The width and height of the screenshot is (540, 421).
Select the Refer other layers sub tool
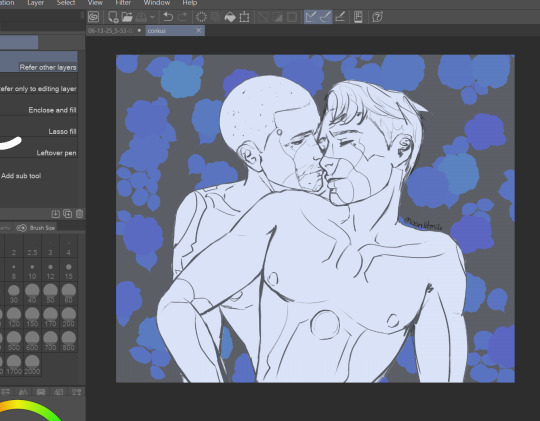[x=39, y=62]
